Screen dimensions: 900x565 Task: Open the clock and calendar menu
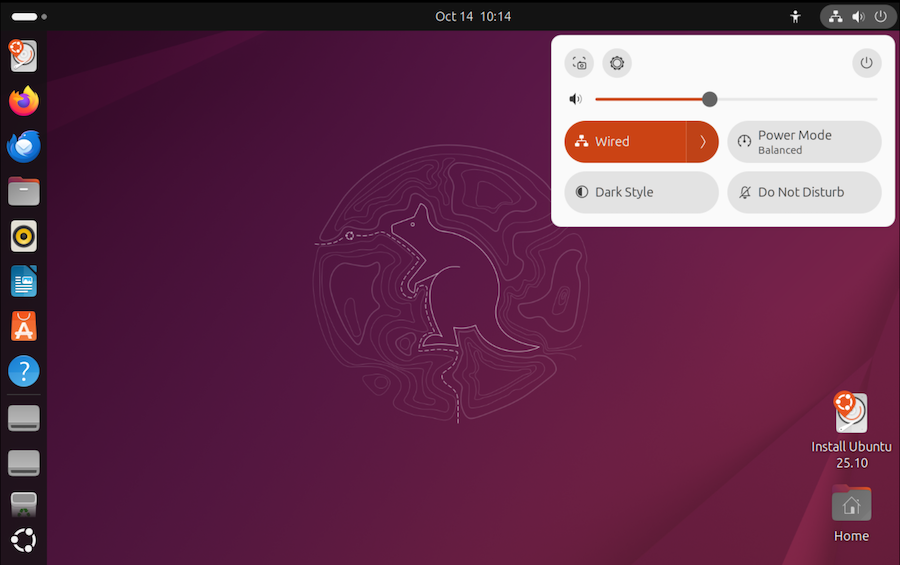473,16
